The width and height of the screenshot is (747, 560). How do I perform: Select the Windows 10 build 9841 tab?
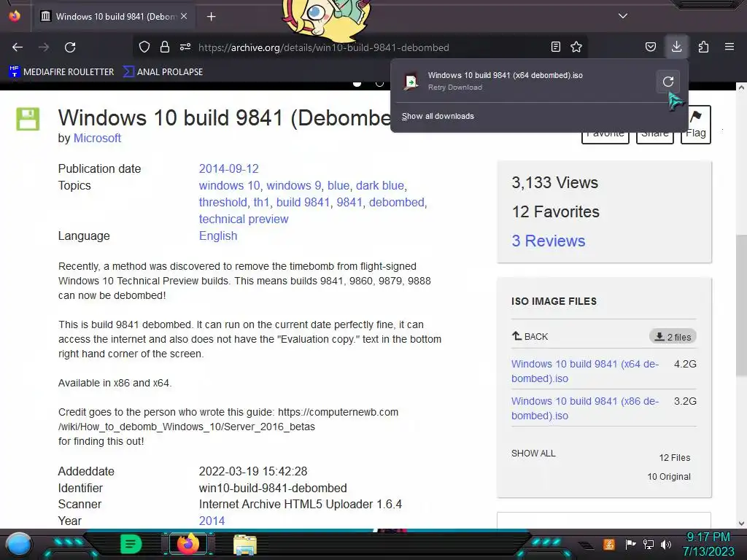(113, 16)
